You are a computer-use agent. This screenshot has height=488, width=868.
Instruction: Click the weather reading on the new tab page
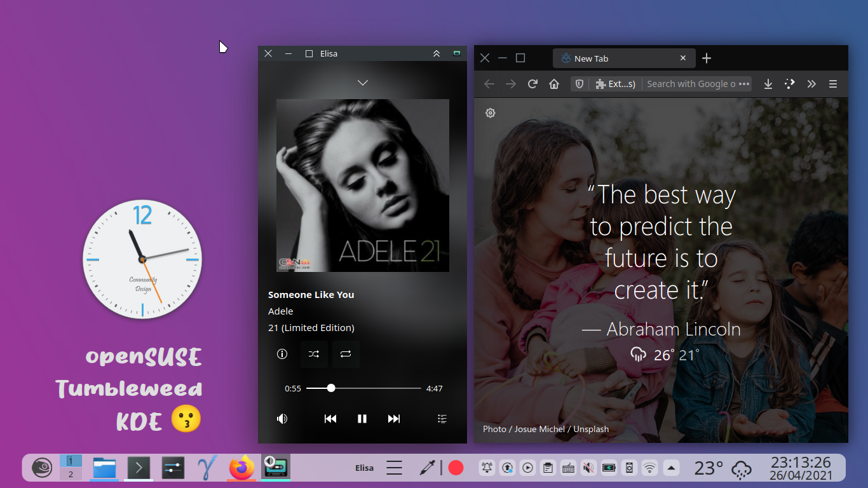665,355
